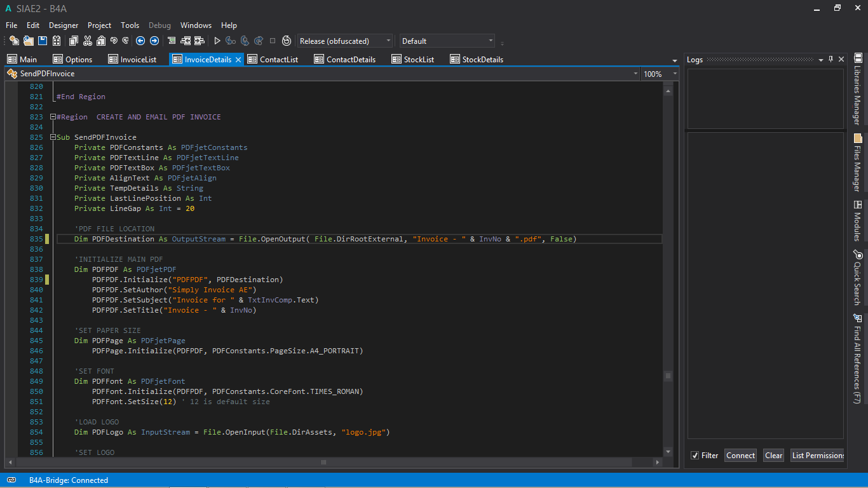Image resolution: width=868 pixels, height=488 pixels.
Task: Click the Connect button in Logs
Action: pyautogui.click(x=741, y=456)
